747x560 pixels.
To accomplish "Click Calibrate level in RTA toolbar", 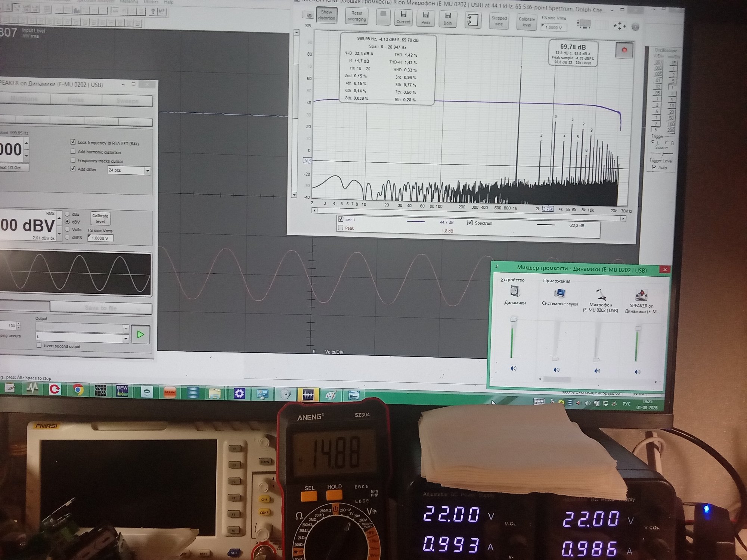I will (x=527, y=22).
